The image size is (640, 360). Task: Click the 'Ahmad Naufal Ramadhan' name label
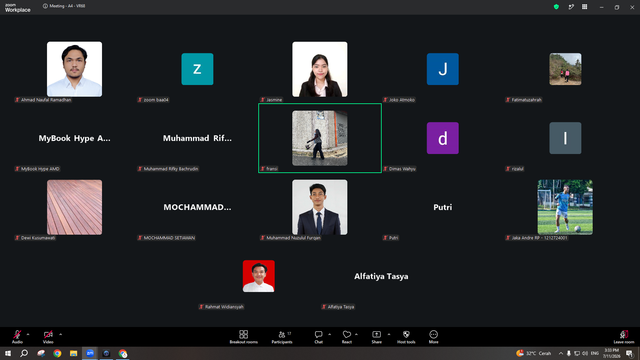pyautogui.click(x=43, y=100)
